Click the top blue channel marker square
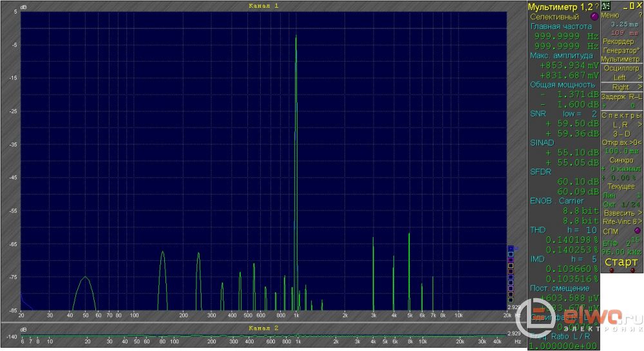Image resolution: width=644 pixels, height=351 pixels. pyautogui.click(x=511, y=248)
